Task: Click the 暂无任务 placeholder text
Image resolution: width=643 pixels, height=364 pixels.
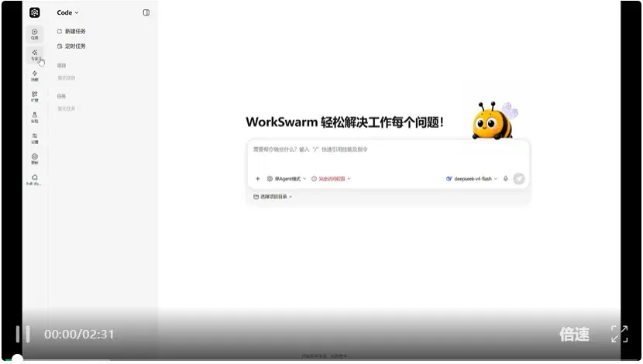Action: [67, 108]
